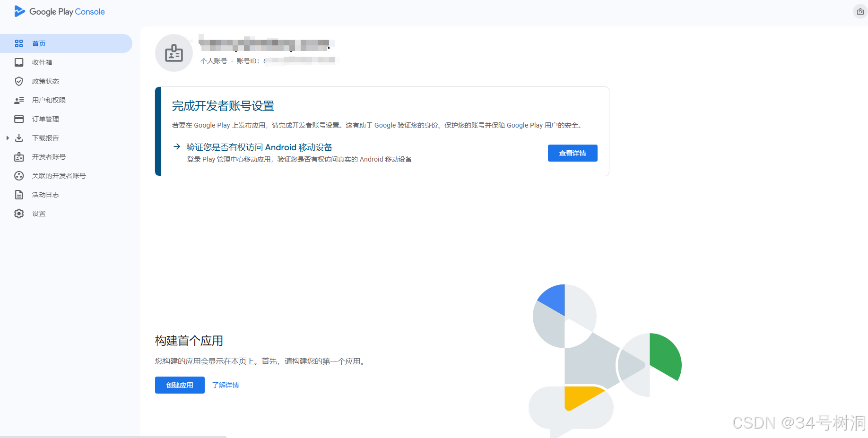868x438 pixels.
Task: Click the 下载报告 download icon
Action: 19,138
